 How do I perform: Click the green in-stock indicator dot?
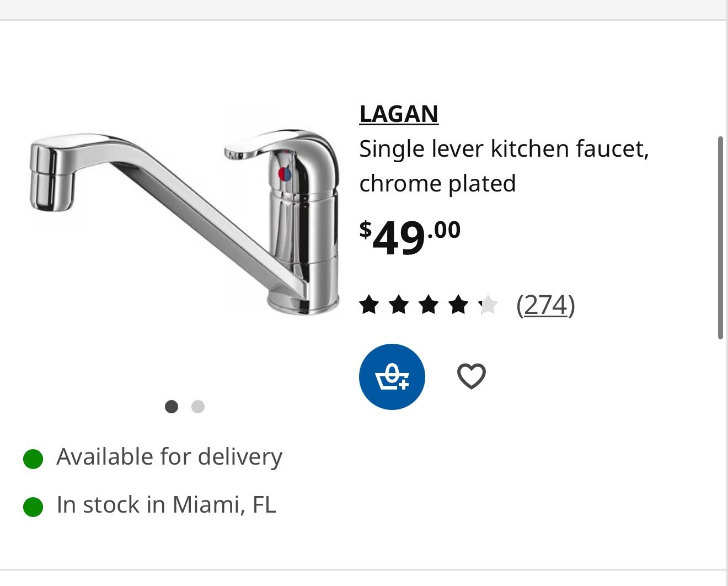tap(33, 505)
